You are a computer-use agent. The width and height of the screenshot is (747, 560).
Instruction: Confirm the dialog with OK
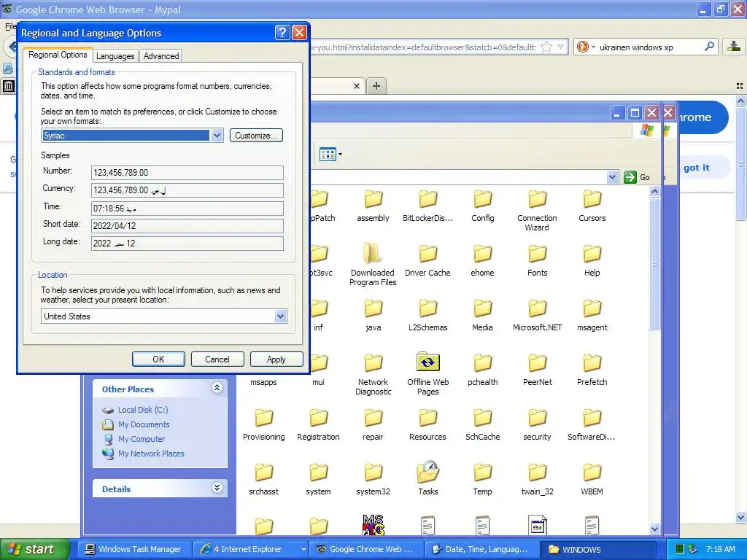click(x=158, y=359)
